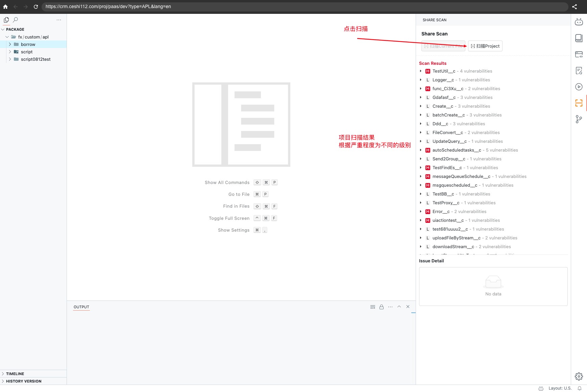587x392 pixels.
Task: Expand the TestUtil__c scan result
Action: click(421, 71)
